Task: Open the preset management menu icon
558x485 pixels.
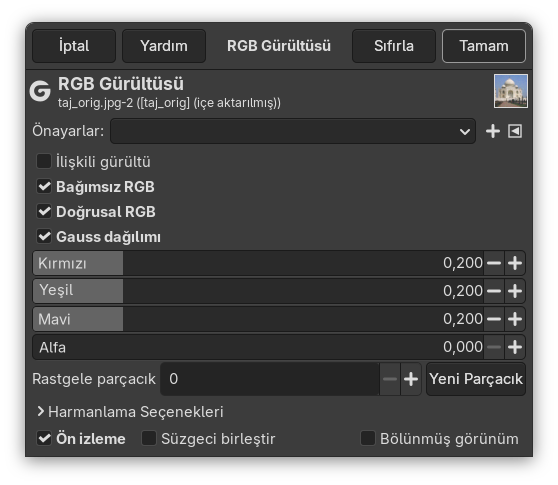Action: point(515,131)
